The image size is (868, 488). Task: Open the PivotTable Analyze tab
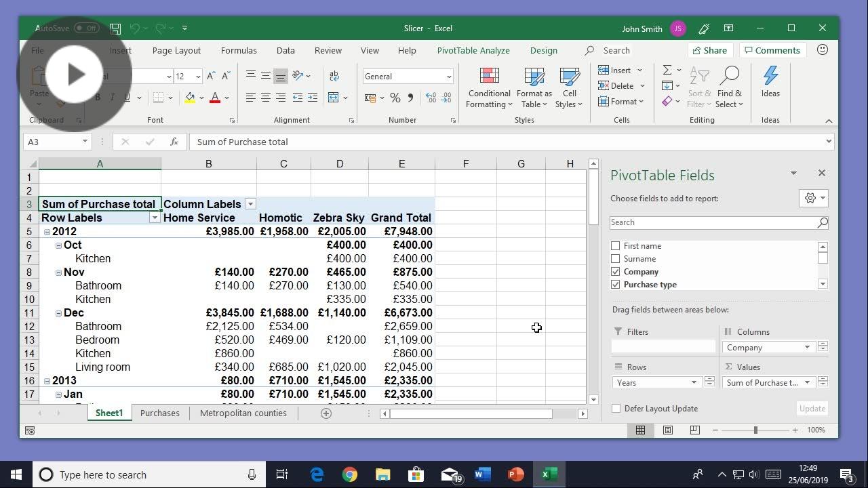pyautogui.click(x=473, y=50)
